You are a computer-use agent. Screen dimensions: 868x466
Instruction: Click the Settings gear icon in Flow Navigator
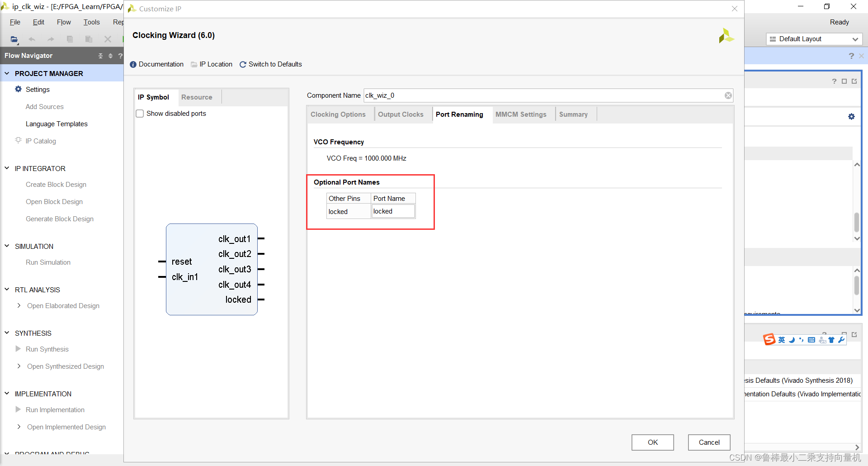[18, 89]
